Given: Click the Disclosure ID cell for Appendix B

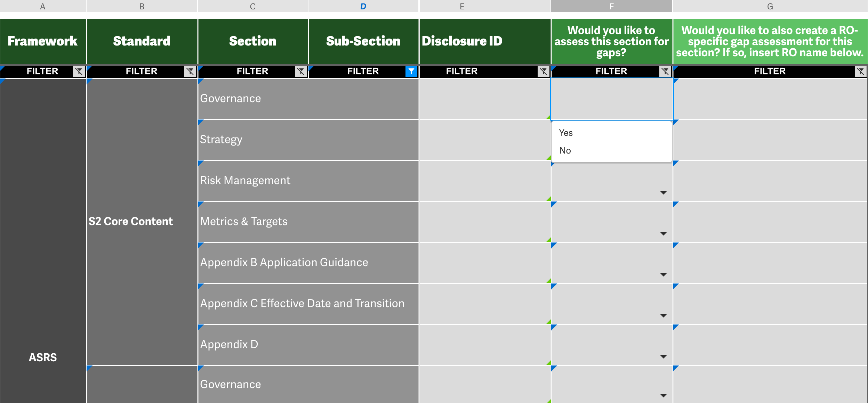Looking at the screenshot, I should coord(485,263).
